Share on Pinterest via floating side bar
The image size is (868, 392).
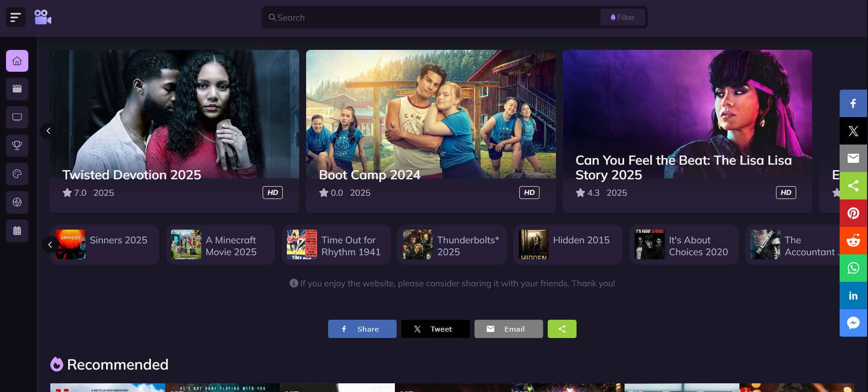point(853,213)
